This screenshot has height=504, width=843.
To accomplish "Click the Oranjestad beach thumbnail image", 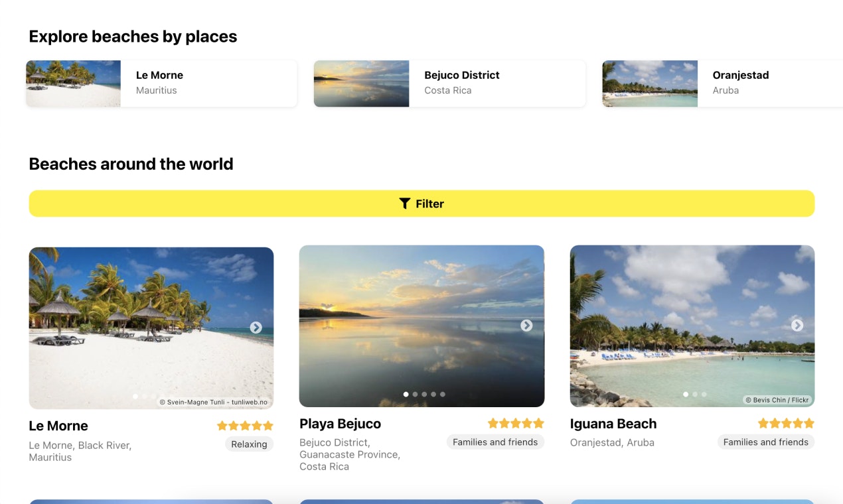I will [650, 83].
